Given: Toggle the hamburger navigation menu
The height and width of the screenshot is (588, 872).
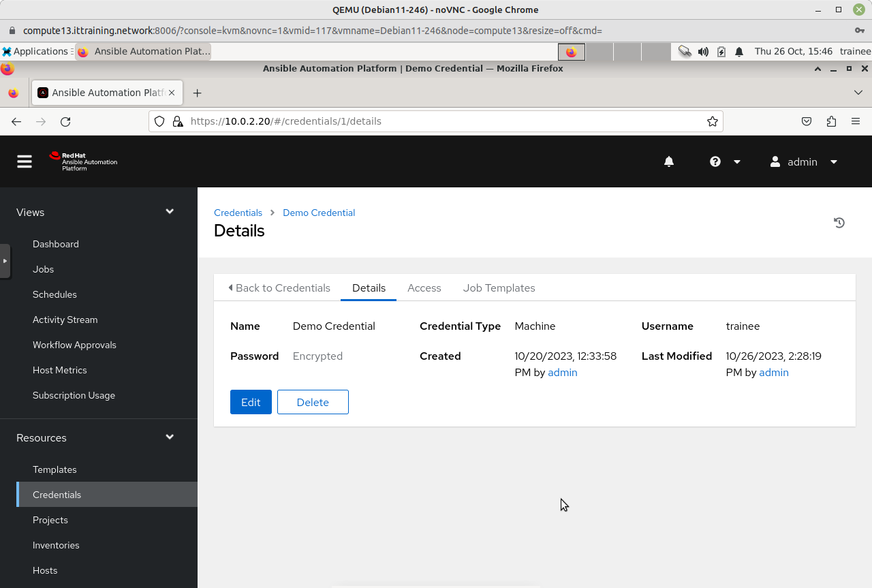Looking at the screenshot, I should [25, 161].
